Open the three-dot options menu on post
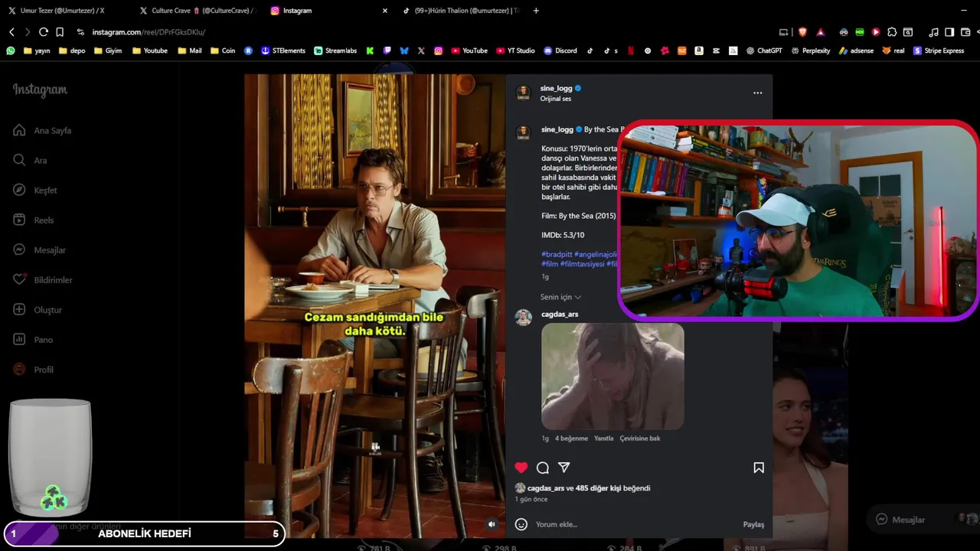The height and width of the screenshot is (551, 980). [x=757, y=93]
